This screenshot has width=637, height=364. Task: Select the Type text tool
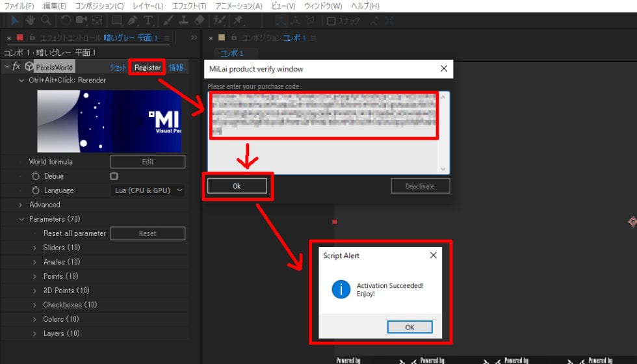point(148,21)
